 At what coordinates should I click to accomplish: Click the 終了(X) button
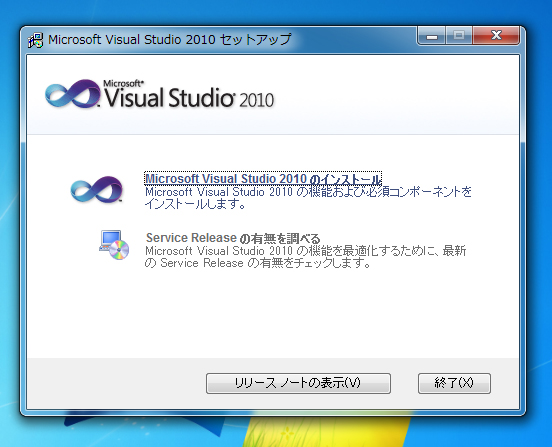pos(454,383)
